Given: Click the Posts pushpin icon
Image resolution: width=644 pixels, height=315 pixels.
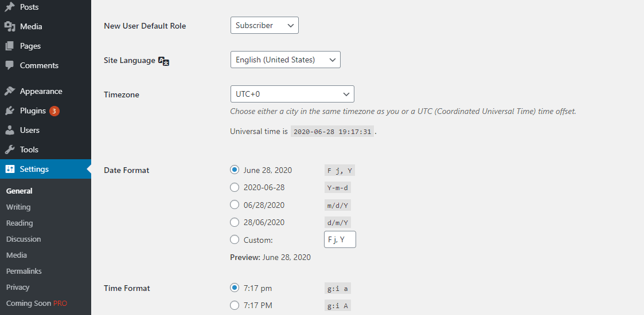Looking at the screenshot, I should point(10,7).
